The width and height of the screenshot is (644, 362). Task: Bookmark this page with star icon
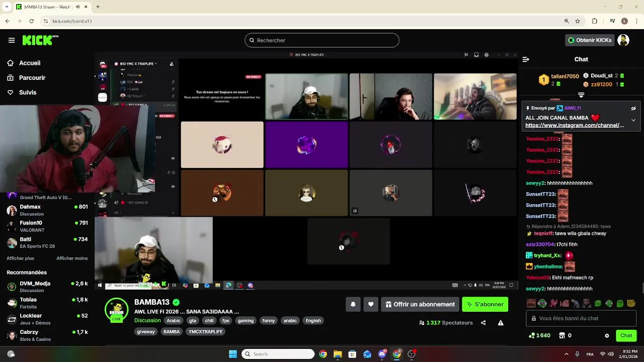[578, 21]
